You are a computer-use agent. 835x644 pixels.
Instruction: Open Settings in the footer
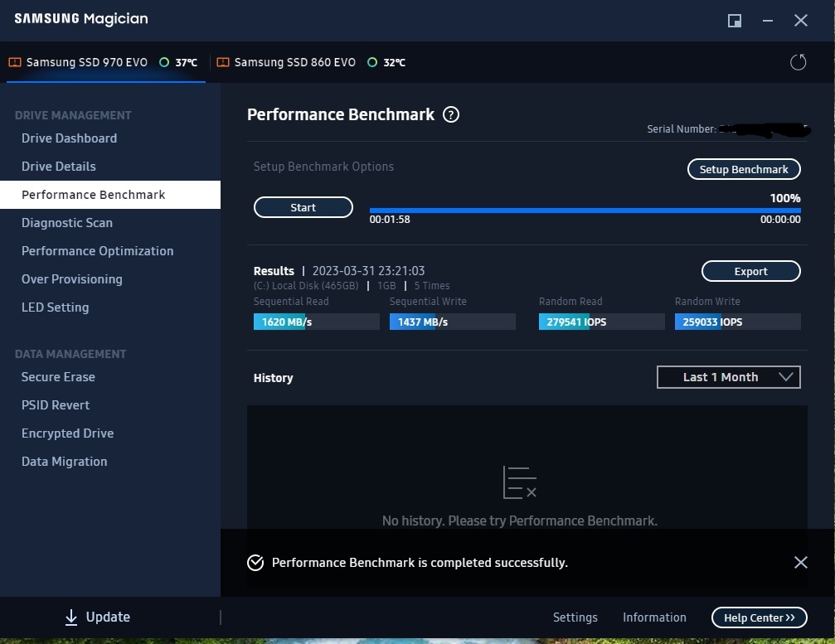point(575,617)
